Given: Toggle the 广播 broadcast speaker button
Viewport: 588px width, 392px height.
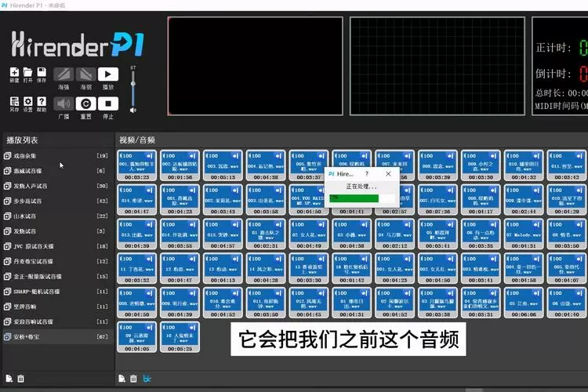Looking at the screenshot, I should pos(64,103).
